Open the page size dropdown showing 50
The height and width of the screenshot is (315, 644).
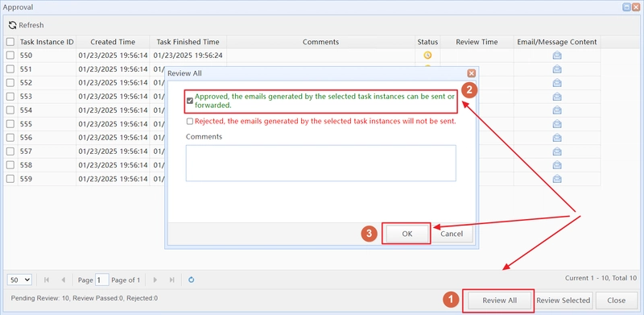click(x=19, y=280)
